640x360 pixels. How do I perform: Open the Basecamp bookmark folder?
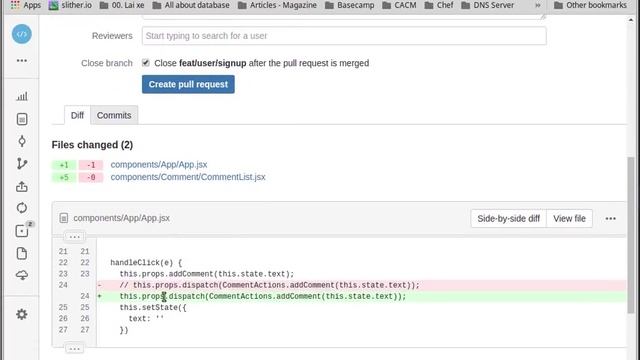coord(350,5)
